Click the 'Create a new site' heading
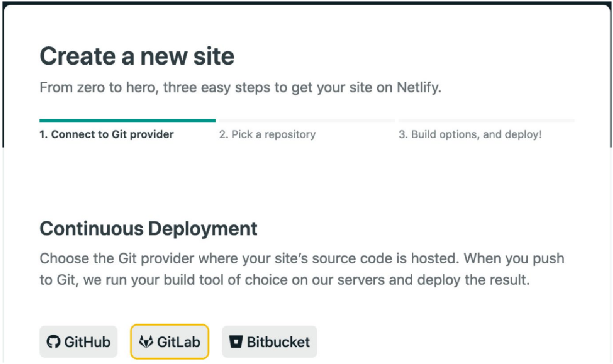Viewport: 613px width, 364px height. pos(137,56)
